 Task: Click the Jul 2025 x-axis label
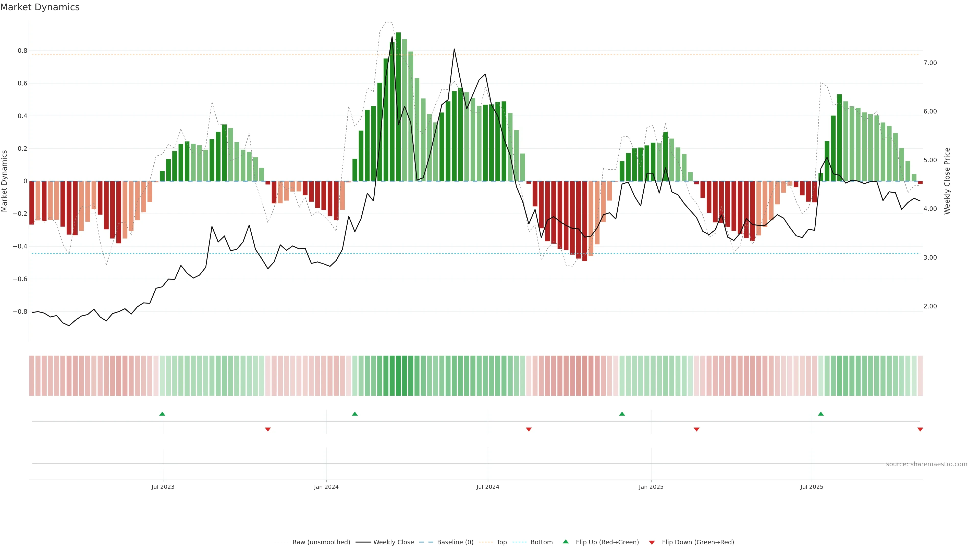pyautogui.click(x=812, y=487)
